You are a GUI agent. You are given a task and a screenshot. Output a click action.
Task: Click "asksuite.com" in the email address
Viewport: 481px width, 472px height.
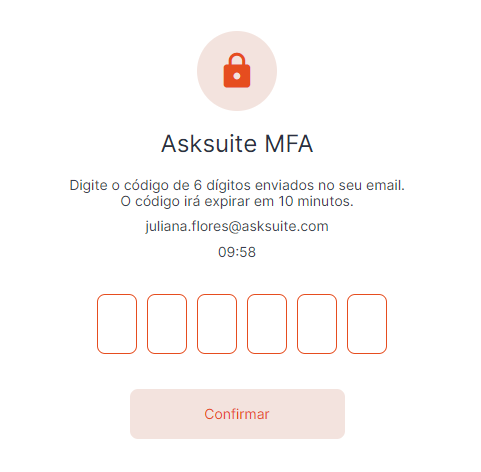[285, 227]
